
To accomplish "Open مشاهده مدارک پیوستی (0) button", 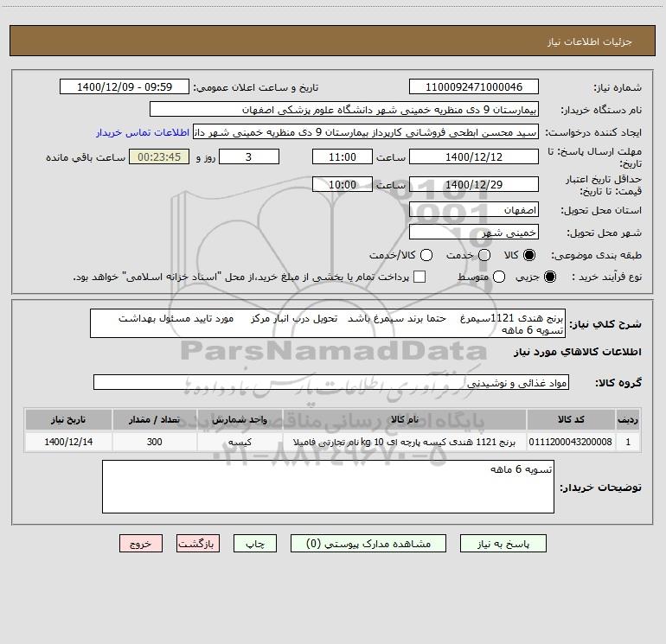I will pyautogui.click(x=368, y=544).
